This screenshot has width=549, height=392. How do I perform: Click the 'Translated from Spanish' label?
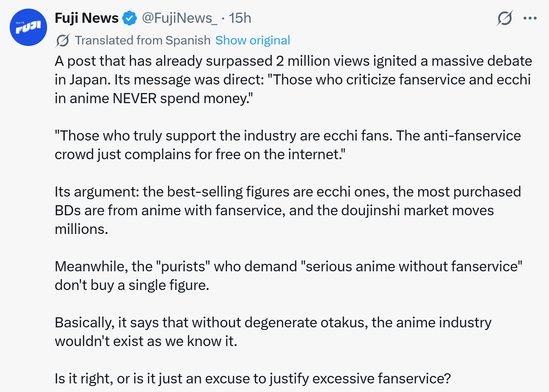(142, 40)
